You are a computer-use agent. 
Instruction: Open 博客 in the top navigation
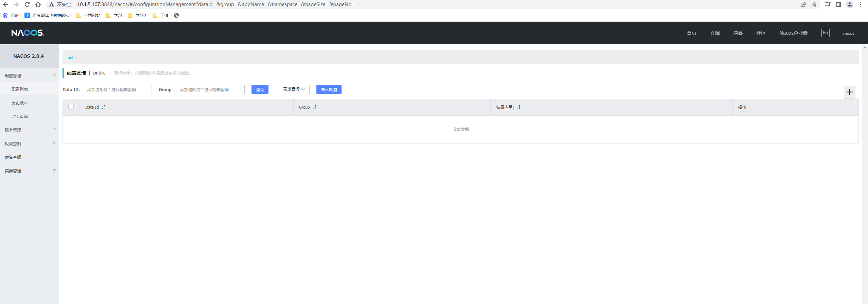click(738, 33)
